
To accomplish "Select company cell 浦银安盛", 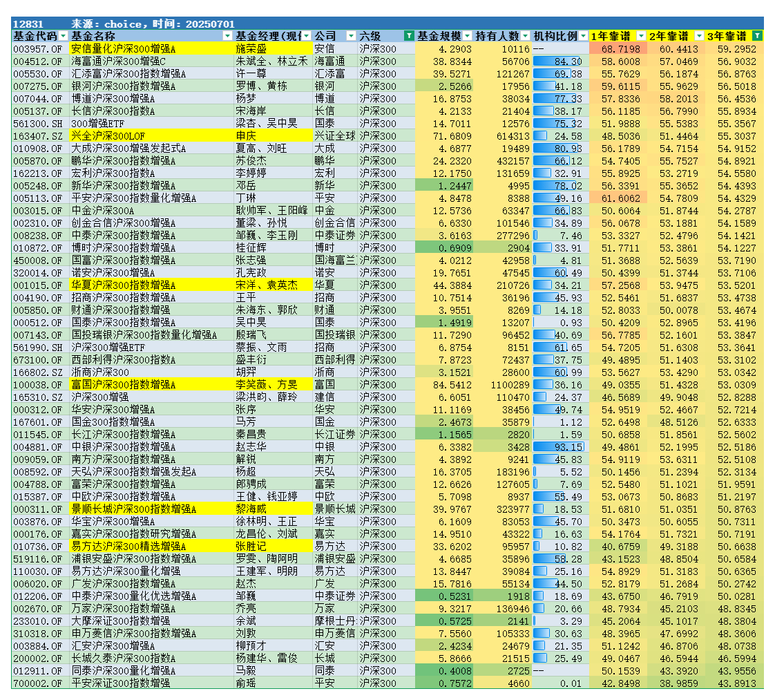I will tap(335, 558).
